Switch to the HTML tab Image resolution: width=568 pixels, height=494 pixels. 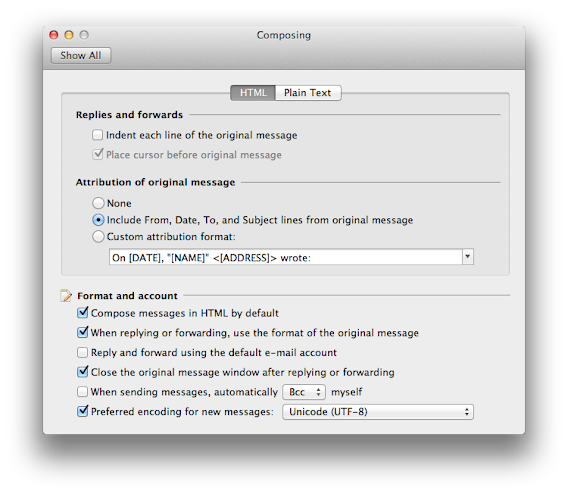(x=253, y=93)
